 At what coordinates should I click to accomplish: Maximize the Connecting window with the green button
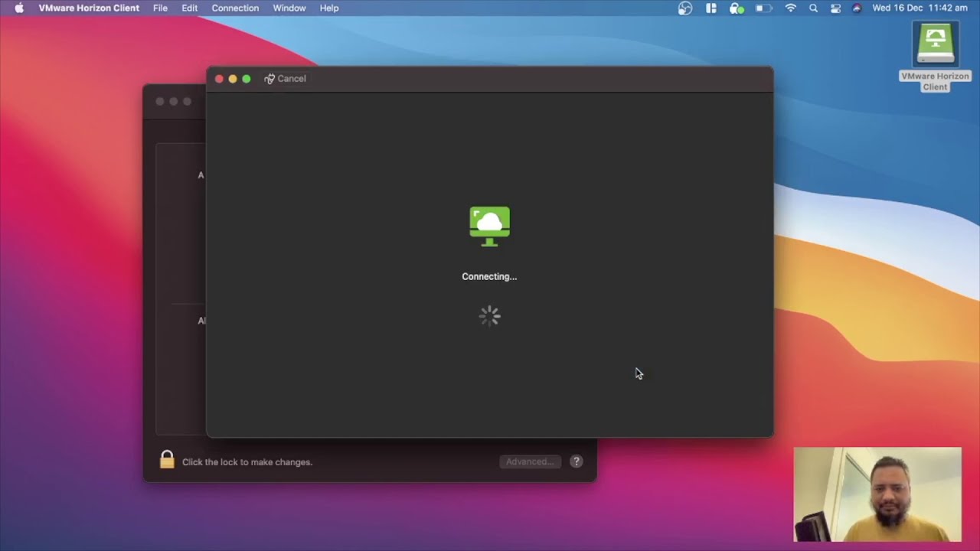tap(247, 79)
